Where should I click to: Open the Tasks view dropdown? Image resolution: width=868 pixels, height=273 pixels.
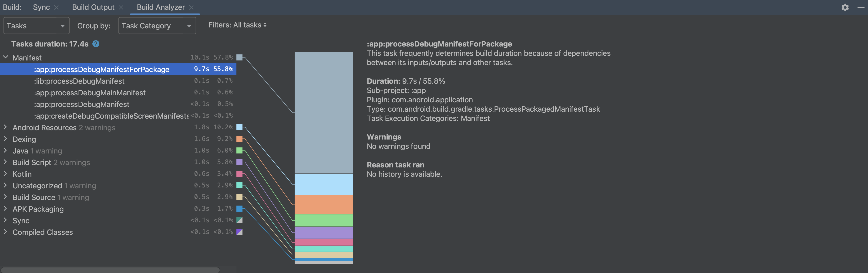36,26
